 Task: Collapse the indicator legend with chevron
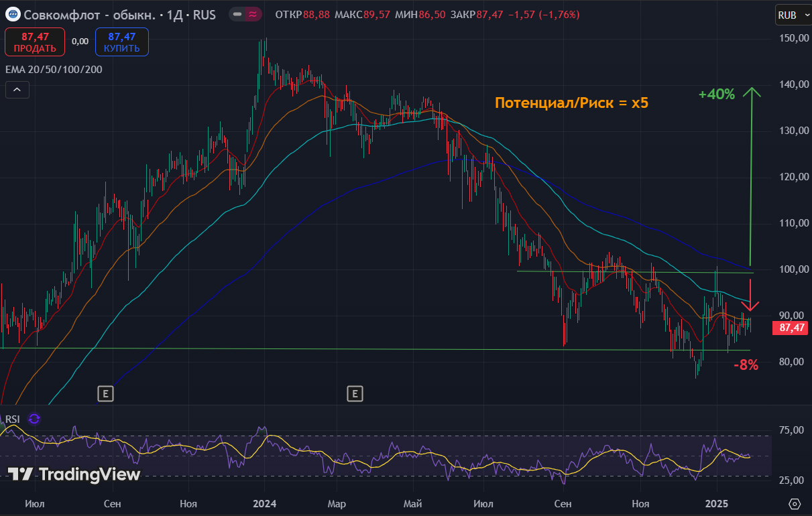pos(17,90)
